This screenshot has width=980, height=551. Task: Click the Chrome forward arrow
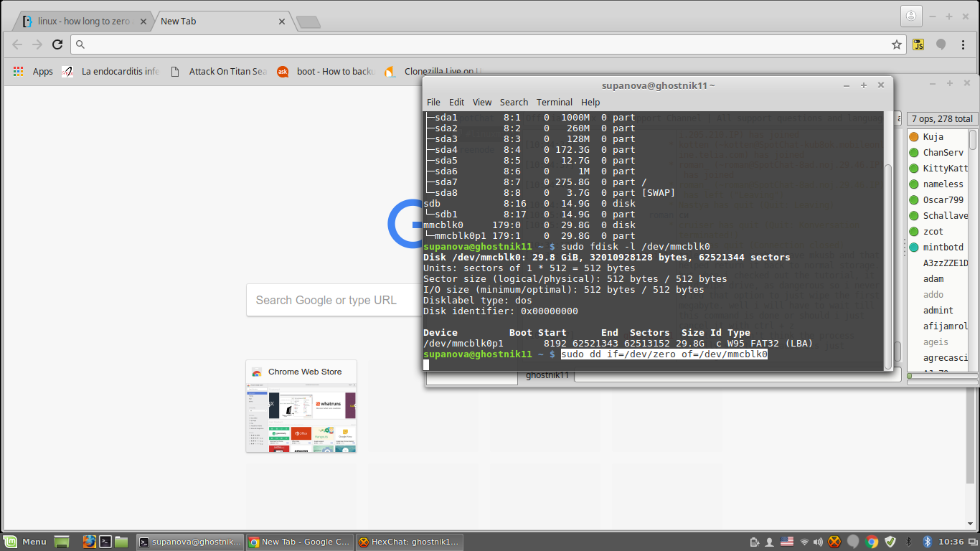coord(37,44)
